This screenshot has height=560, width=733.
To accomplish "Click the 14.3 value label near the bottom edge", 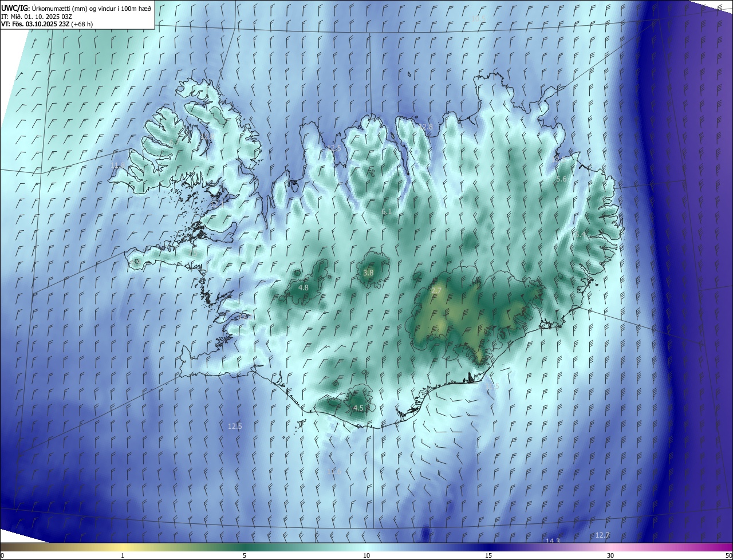I will pos(553,541).
